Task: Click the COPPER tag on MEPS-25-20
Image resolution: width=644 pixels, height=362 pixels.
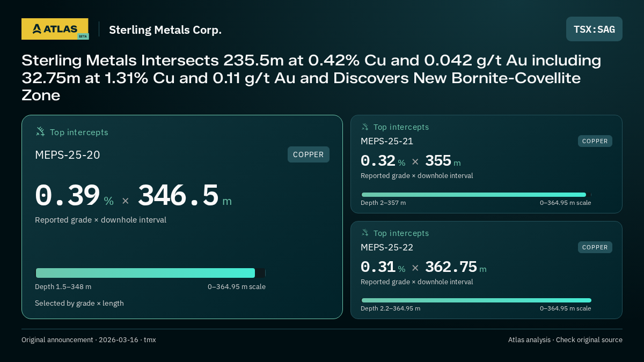Action: click(309, 154)
